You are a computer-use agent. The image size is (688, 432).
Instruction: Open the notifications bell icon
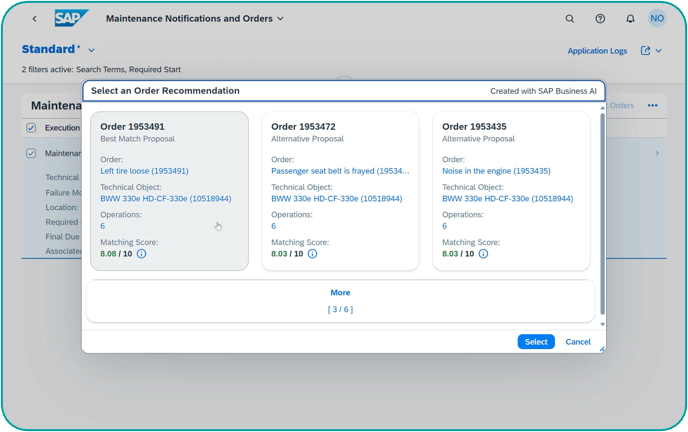pos(630,18)
